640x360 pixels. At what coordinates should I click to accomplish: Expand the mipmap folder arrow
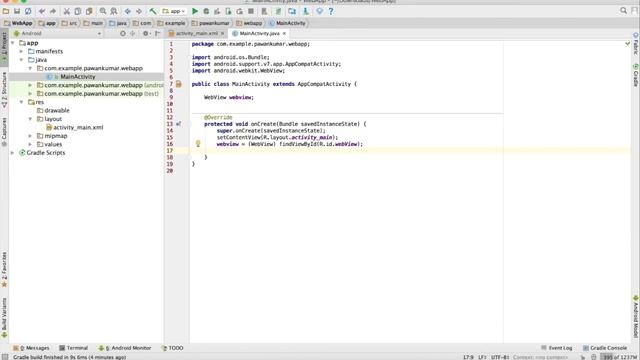30,136
